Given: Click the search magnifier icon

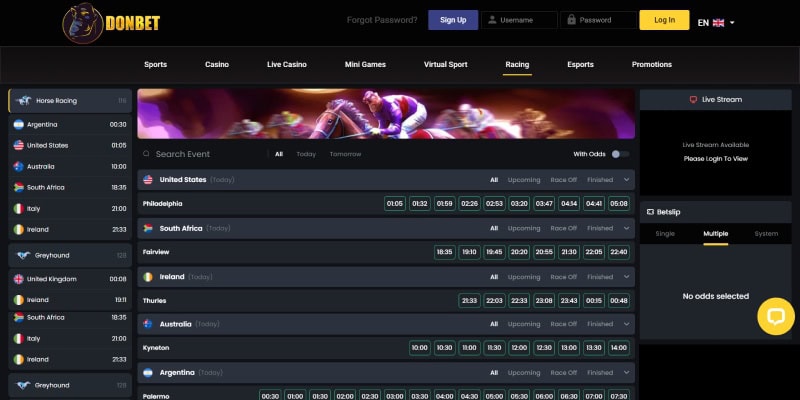Looking at the screenshot, I should tap(146, 154).
